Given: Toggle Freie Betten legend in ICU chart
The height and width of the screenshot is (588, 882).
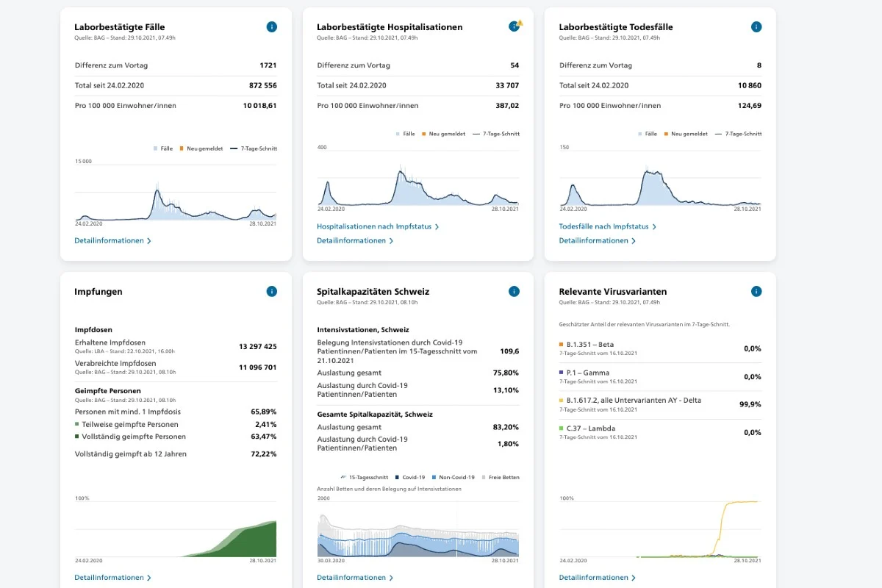Looking at the screenshot, I should pos(504,478).
